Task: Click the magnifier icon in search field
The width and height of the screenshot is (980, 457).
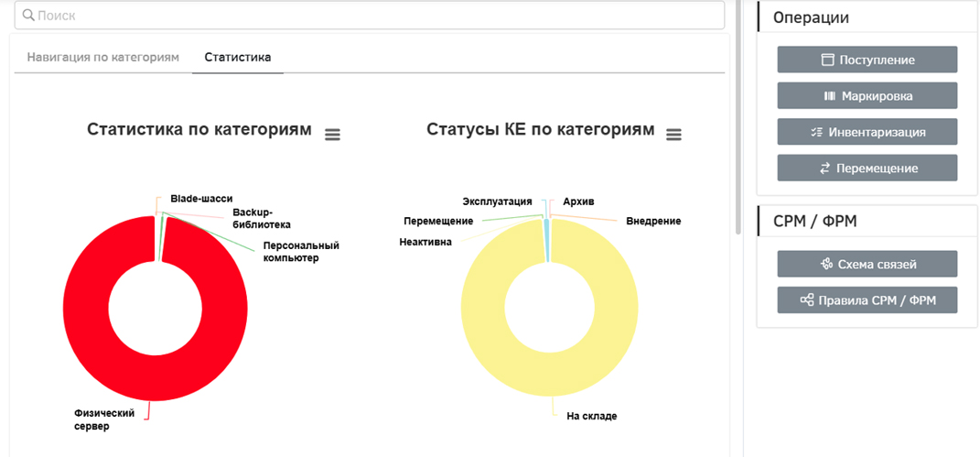Action: tap(27, 16)
